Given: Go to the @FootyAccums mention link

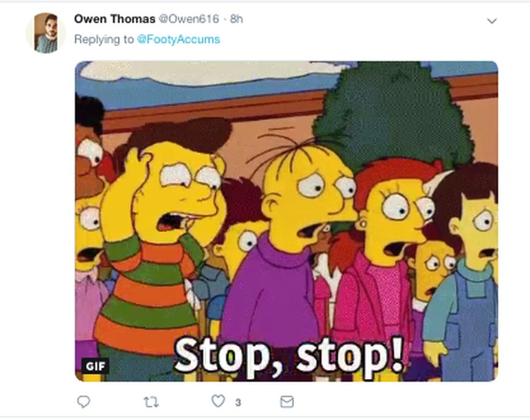Looking at the screenshot, I should 179,40.
